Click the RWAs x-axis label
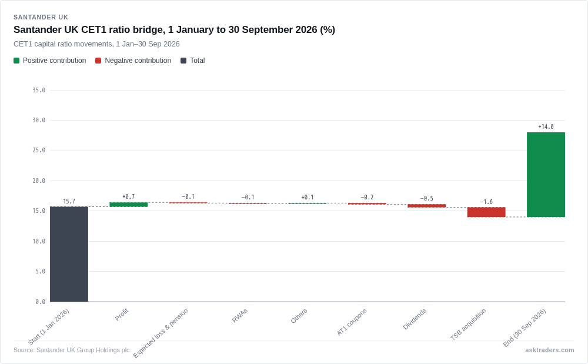The image size is (588, 364). tap(240, 316)
